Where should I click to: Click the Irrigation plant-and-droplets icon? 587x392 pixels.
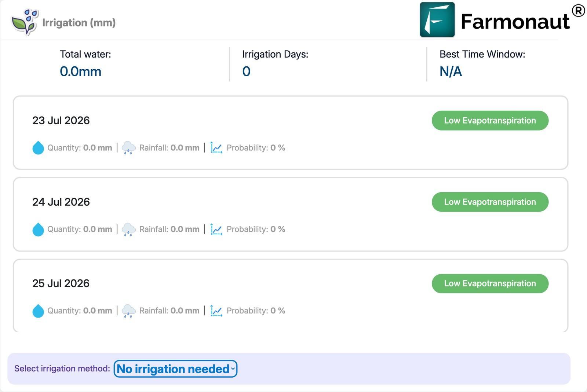[25, 22]
